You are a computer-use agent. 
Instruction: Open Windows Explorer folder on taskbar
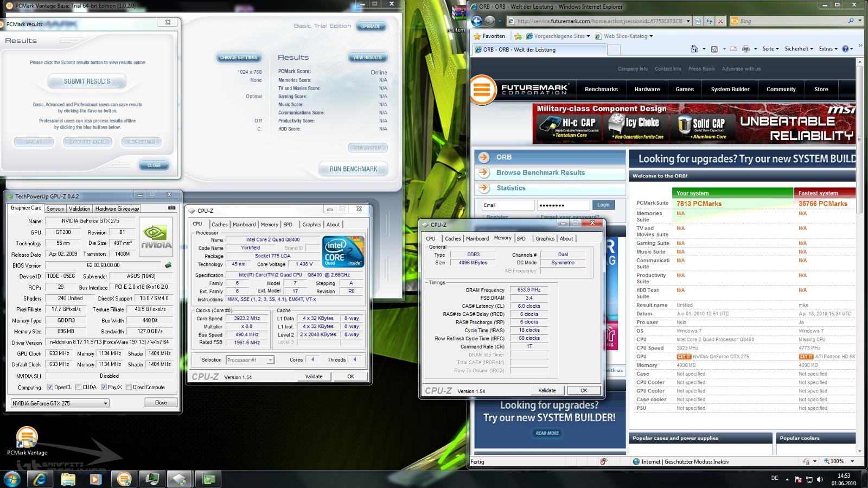point(68,479)
